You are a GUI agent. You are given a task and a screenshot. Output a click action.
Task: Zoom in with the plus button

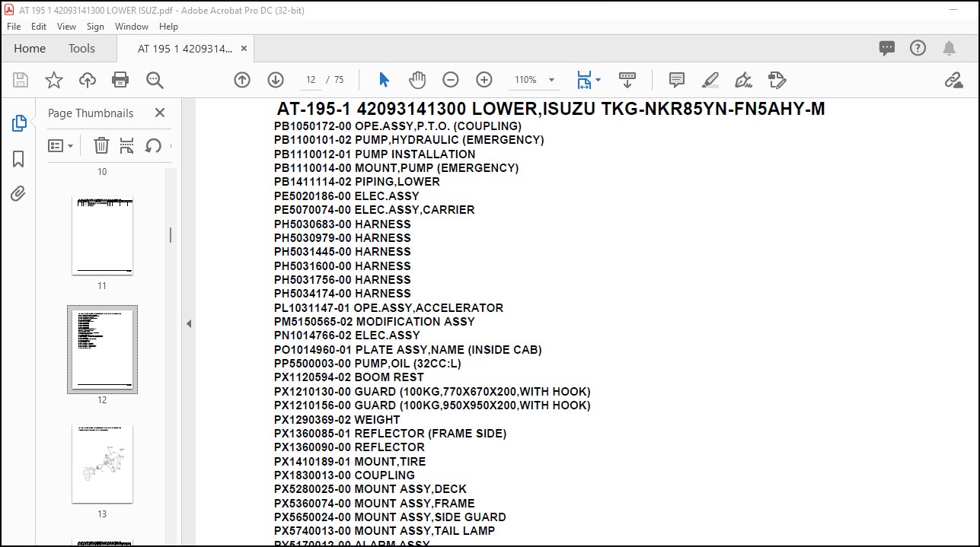click(484, 80)
